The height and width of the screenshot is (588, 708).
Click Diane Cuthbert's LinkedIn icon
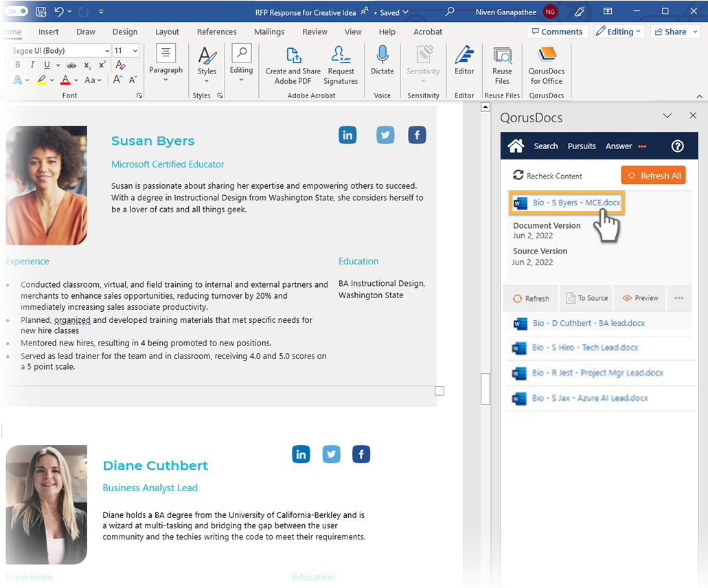click(301, 454)
